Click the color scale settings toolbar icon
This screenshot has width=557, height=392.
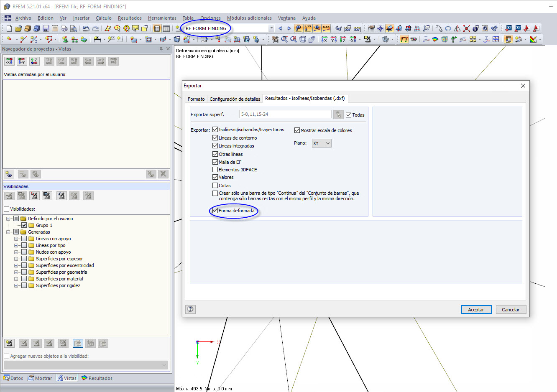533,39
